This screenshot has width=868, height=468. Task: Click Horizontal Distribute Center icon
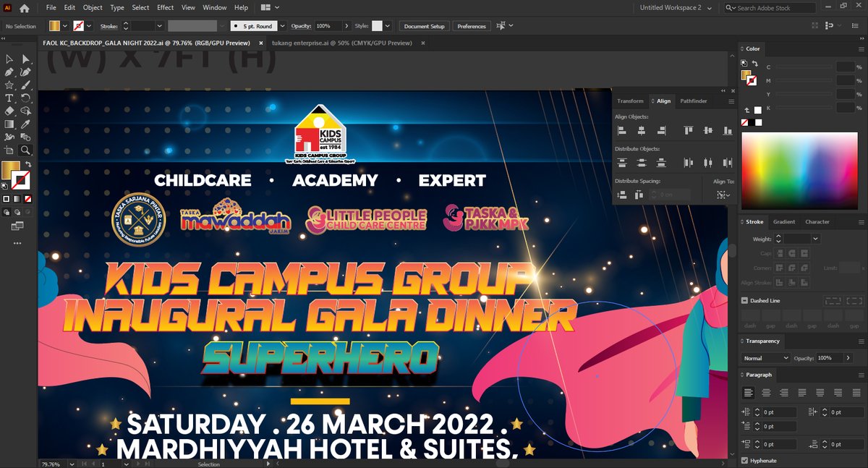[707, 163]
